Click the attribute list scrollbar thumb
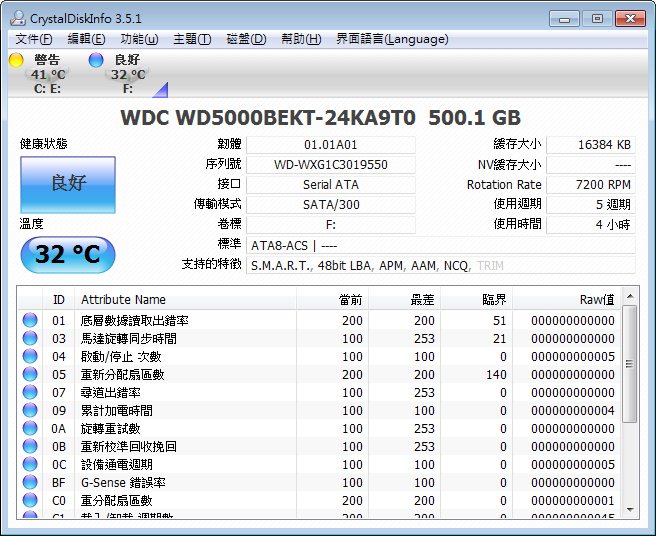 [x=630, y=364]
